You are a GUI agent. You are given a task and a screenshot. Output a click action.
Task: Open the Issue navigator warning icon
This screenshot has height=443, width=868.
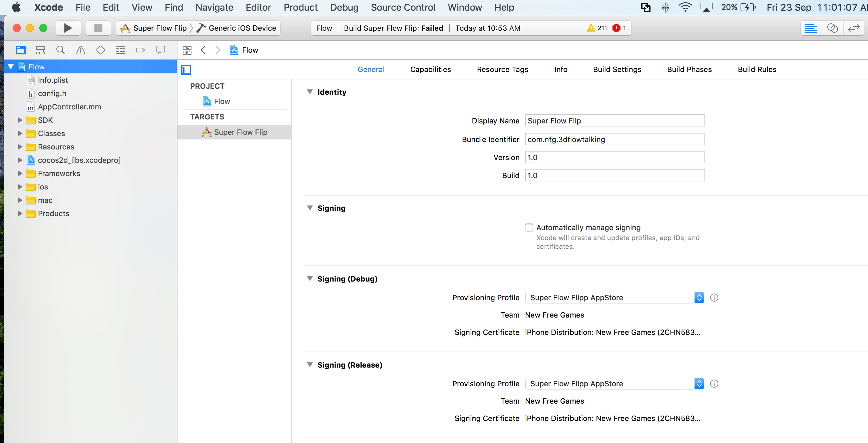click(x=80, y=50)
